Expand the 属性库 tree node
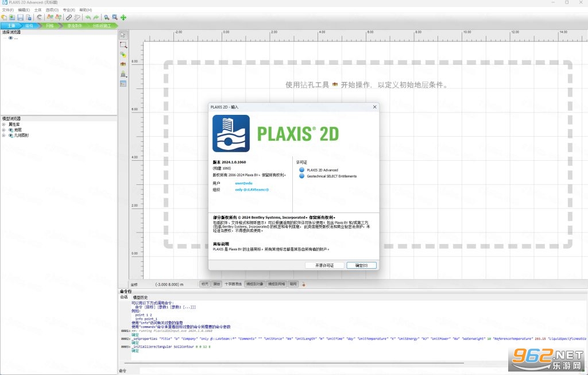The height and width of the screenshot is (375, 588). click(4, 124)
